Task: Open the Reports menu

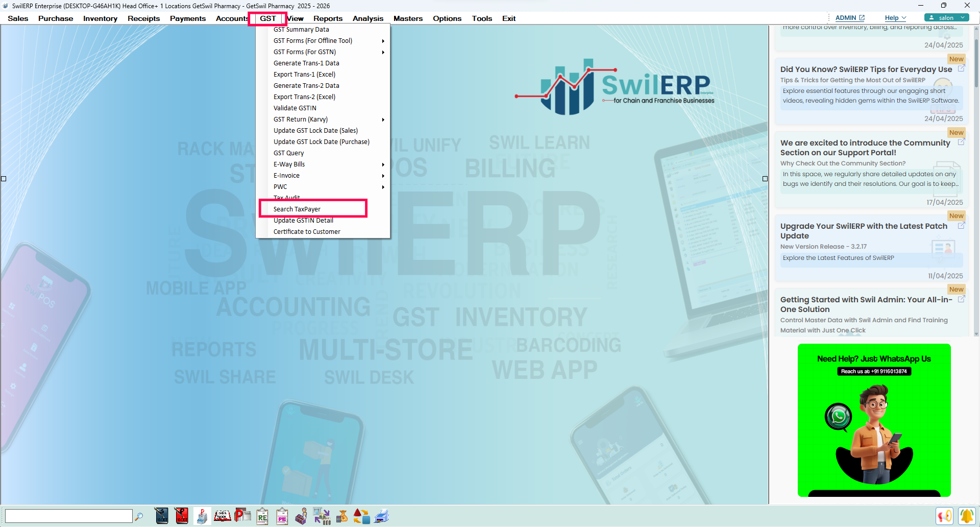Action: [328, 18]
